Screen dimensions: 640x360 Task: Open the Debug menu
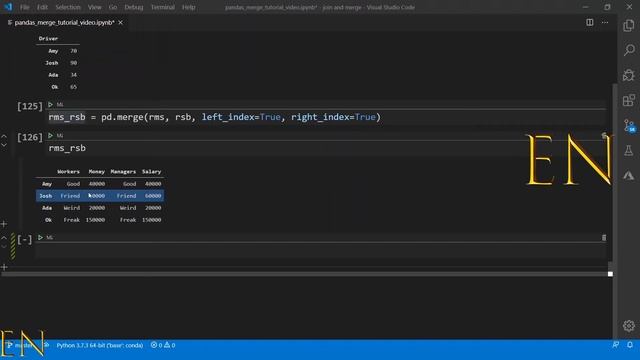(x=133, y=7)
